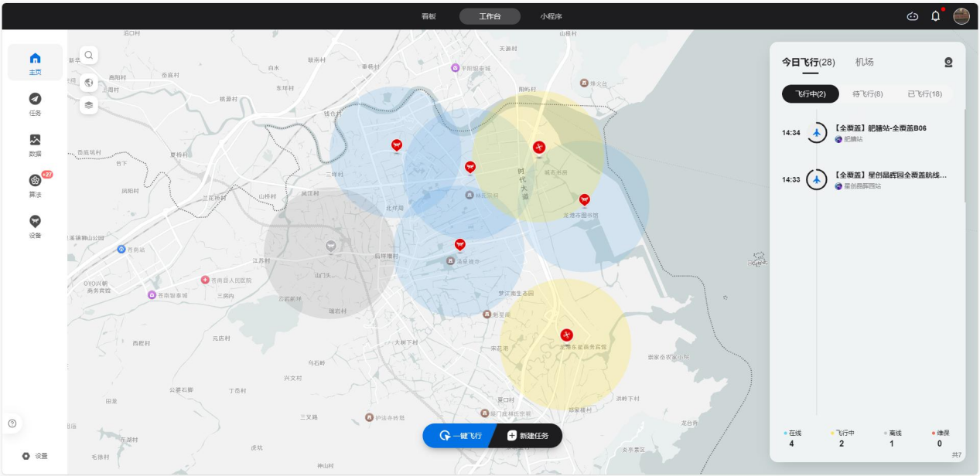
Task: Click the 新建任务 button
Action: tap(528, 436)
